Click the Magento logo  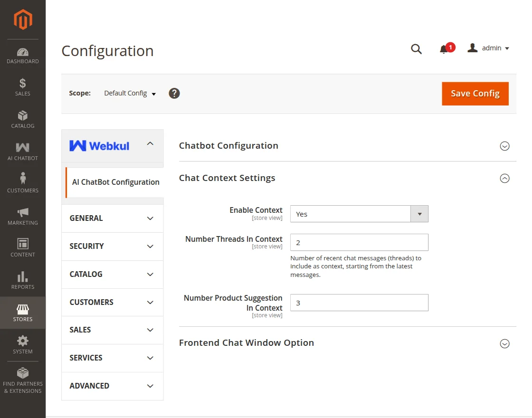(x=23, y=19)
